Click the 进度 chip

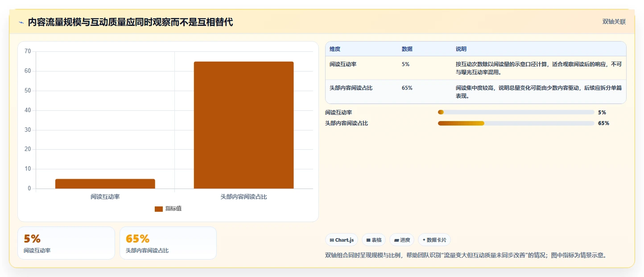point(402,240)
